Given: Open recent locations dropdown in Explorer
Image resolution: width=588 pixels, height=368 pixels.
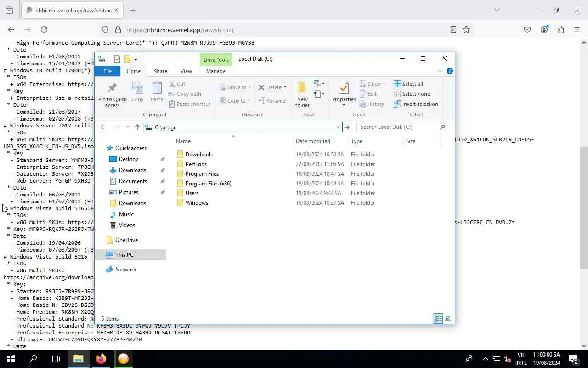Looking at the screenshot, I should coord(127,127).
